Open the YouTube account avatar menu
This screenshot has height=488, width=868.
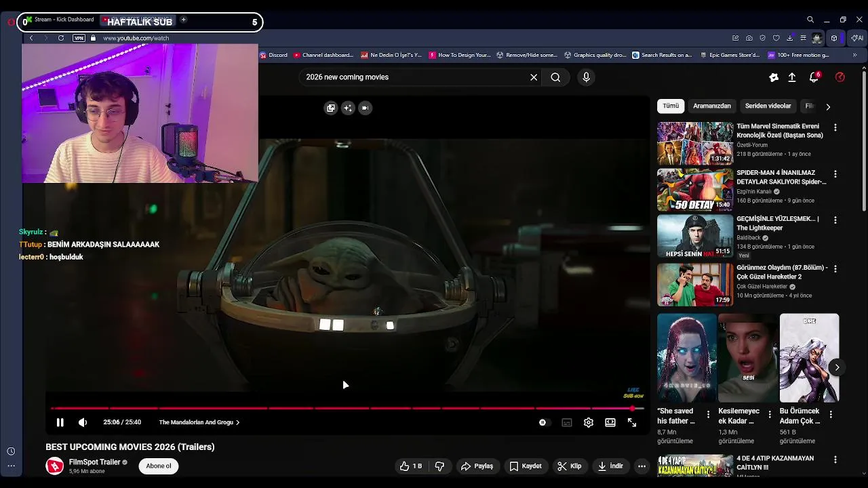(840, 77)
